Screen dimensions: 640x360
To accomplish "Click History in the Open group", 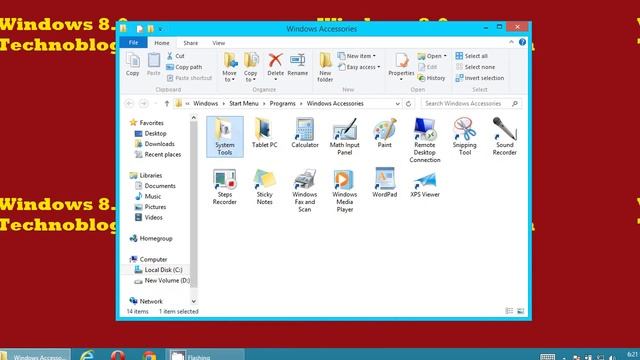I will [431, 78].
